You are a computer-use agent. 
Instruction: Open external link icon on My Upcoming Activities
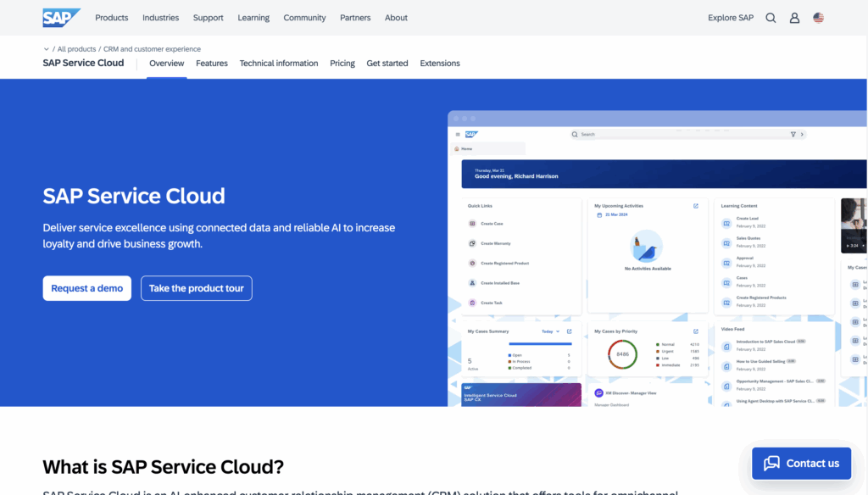click(x=696, y=206)
